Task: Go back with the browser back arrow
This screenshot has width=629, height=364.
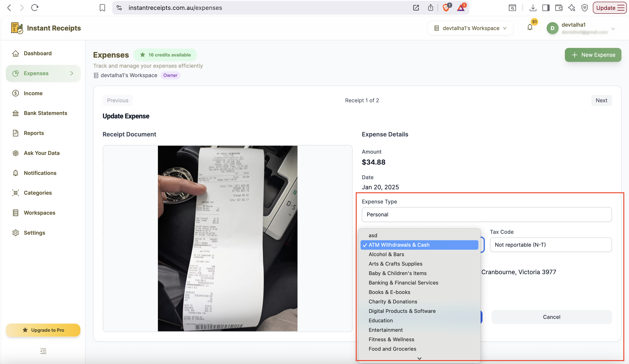Action: (9, 8)
